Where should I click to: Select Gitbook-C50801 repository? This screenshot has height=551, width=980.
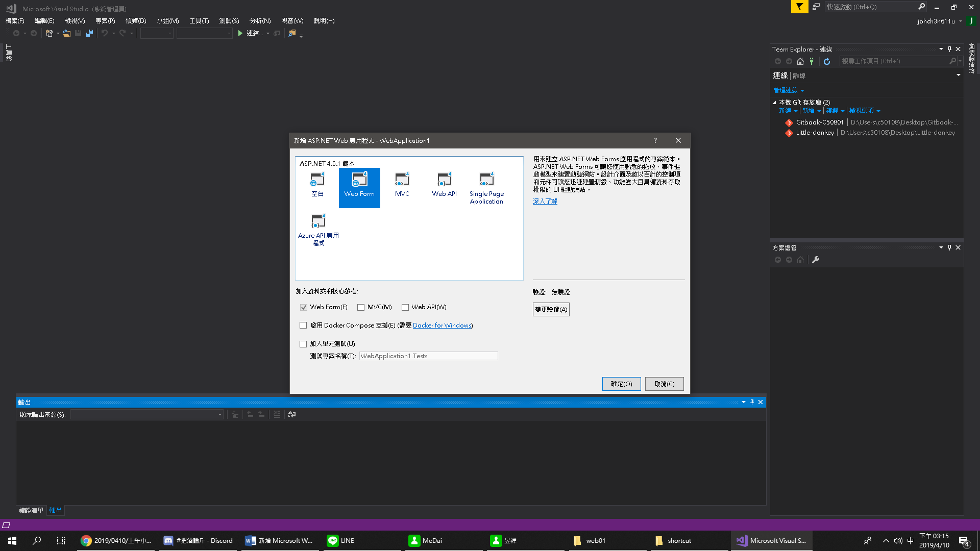(820, 122)
